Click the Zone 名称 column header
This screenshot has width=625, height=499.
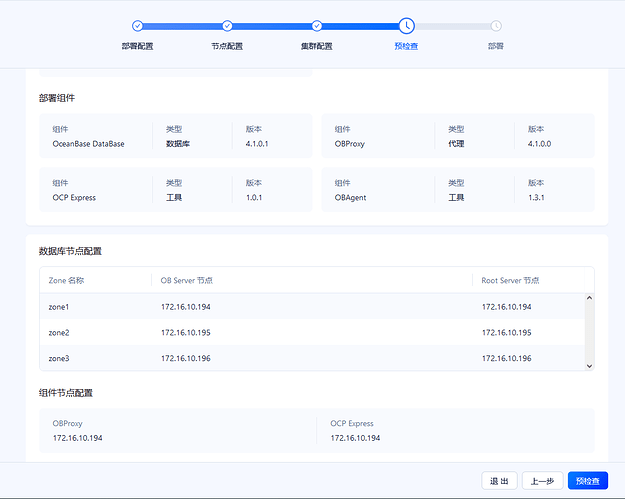66,281
